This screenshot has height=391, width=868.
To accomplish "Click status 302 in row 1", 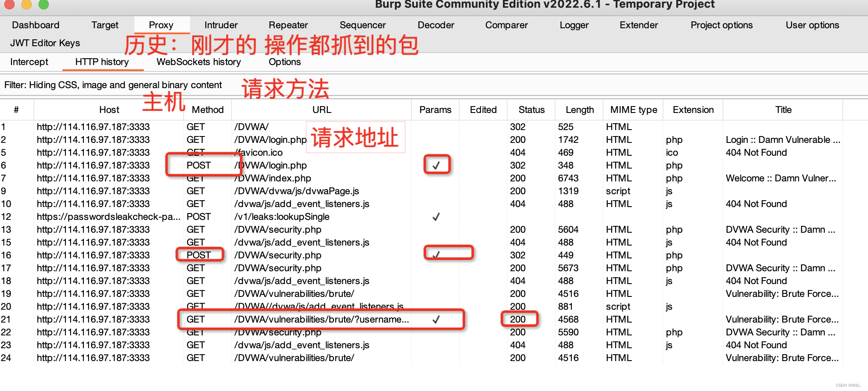I will pos(517,127).
